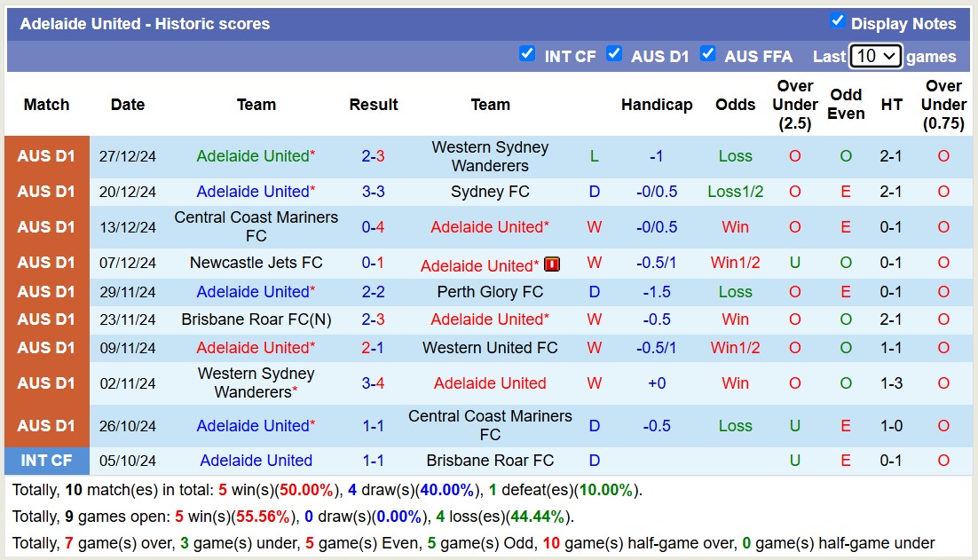
Task: Select the AUS D1 badge on the 27/12/24 row
Action: pyautogui.click(x=46, y=155)
